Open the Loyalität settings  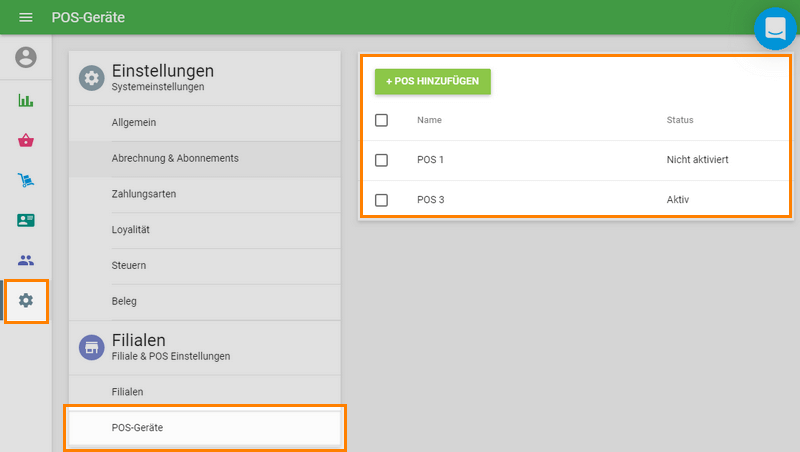[x=205, y=230]
